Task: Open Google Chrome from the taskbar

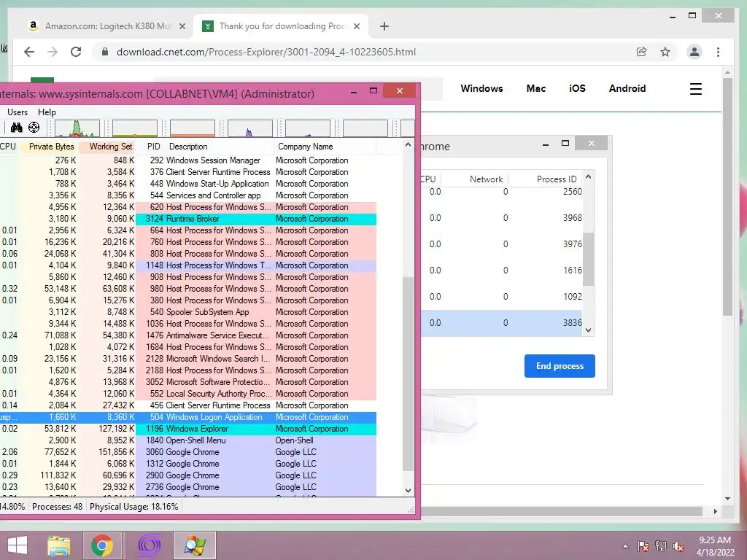Action: point(102,545)
